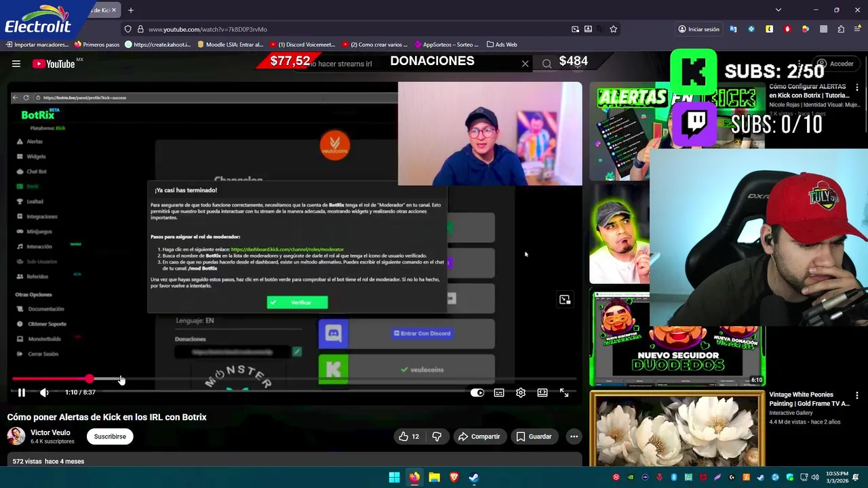
Task: Close the current YouTube browser tab
Action: pyautogui.click(x=114, y=10)
